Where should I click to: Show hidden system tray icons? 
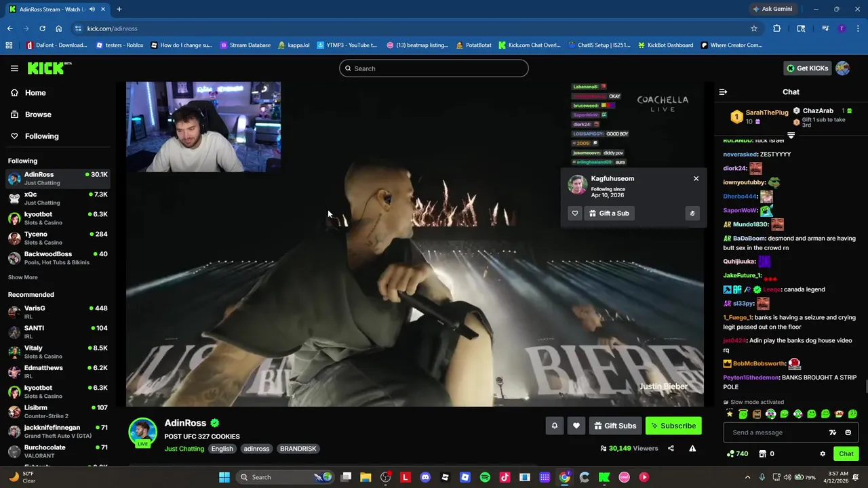point(747,477)
